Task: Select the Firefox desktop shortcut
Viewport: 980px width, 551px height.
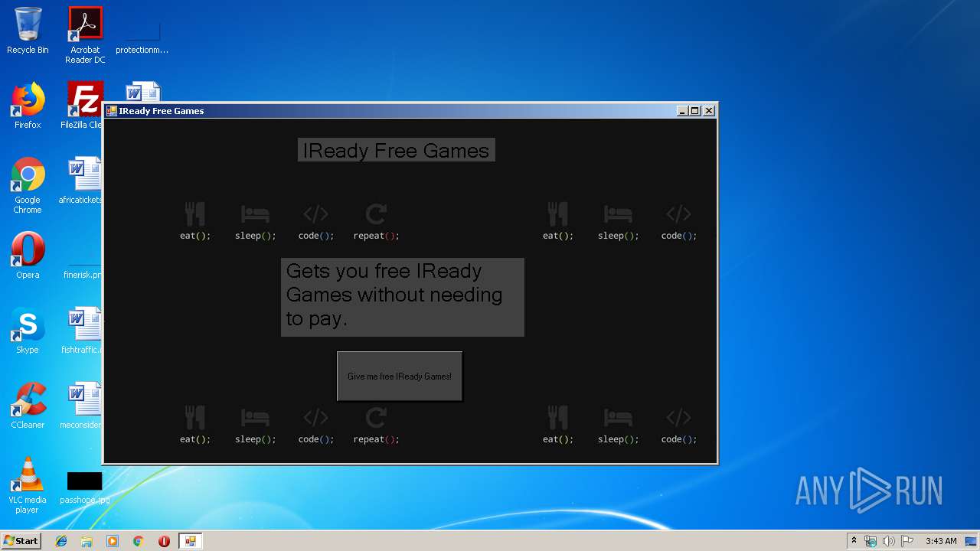Action: [x=28, y=106]
